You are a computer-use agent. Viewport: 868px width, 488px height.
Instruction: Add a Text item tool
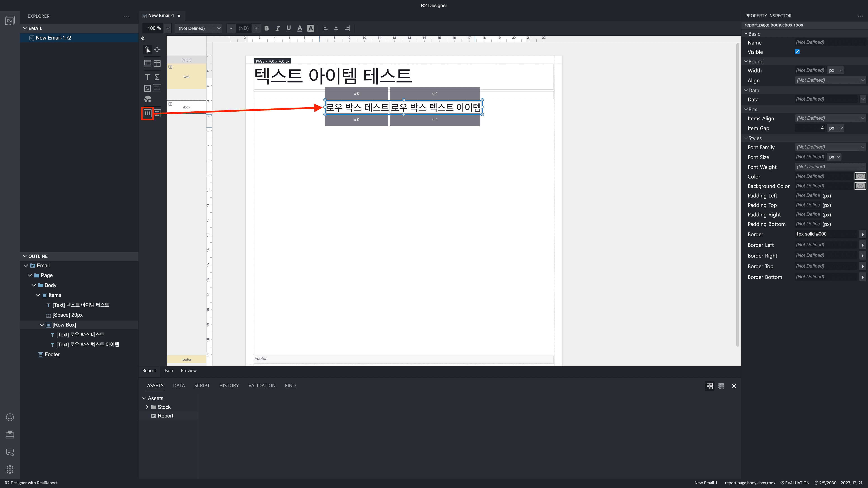[x=148, y=77]
